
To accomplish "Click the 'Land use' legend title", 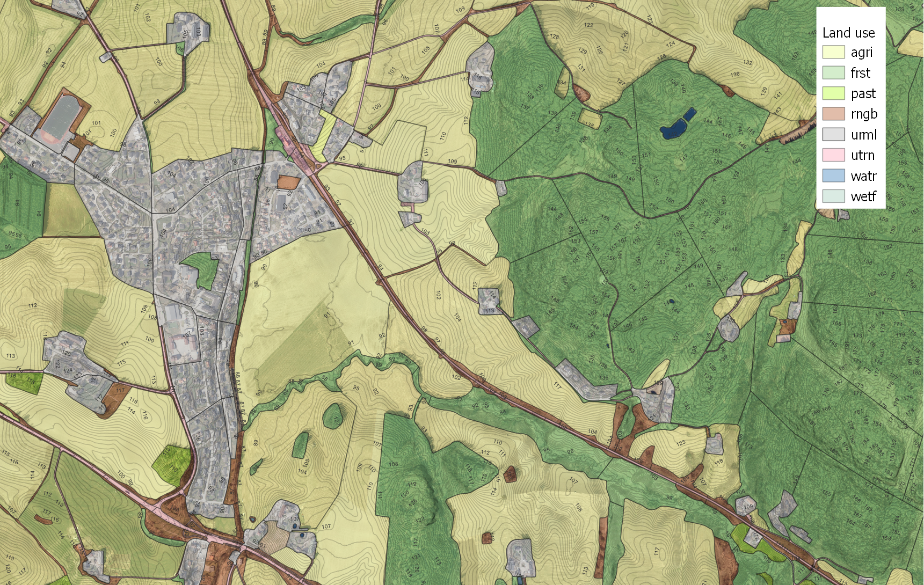I will 848,33.
